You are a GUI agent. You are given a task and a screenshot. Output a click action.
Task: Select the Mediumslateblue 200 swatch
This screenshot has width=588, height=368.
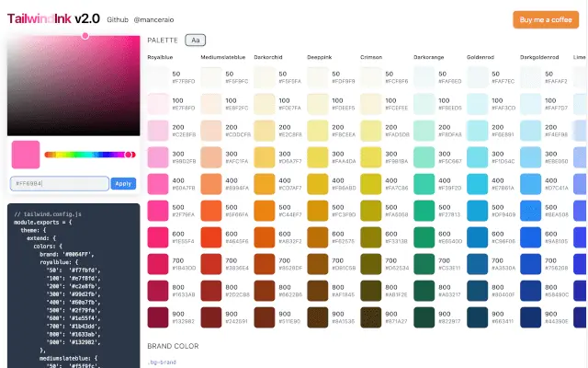[x=211, y=131]
